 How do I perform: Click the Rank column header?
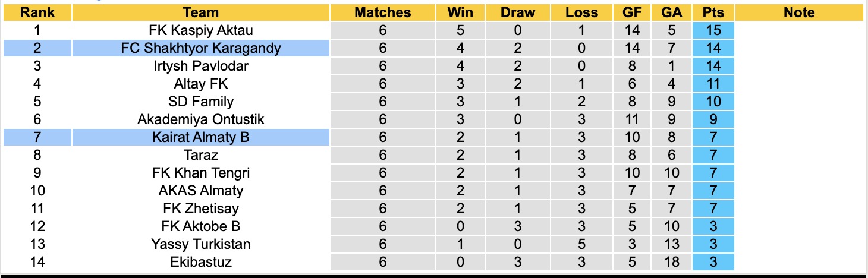pyautogui.click(x=37, y=12)
